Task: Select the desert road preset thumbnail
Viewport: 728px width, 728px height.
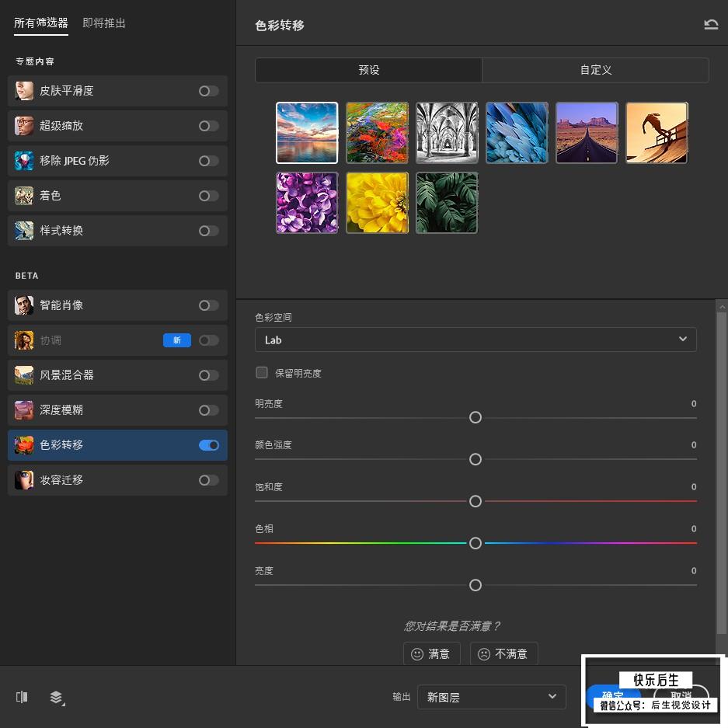Action: click(x=587, y=133)
